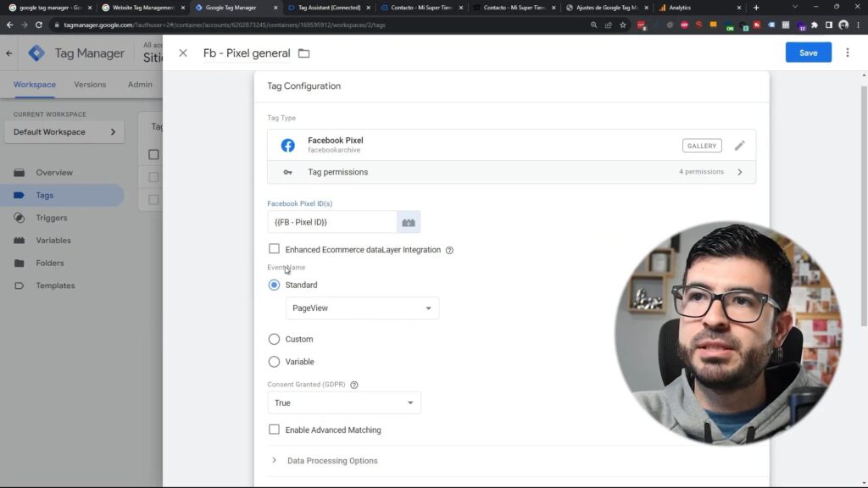Image resolution: width=868 pixels, height=488 pixels.
Task: Click help icon for Enhanced Ecommerce integration
Action: (449, 250)
